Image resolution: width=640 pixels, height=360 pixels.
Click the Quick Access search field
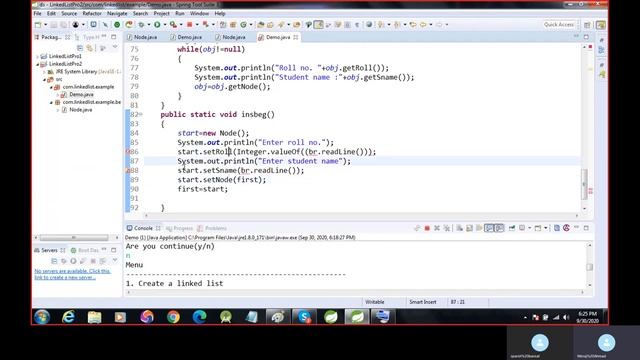(559, 25)
